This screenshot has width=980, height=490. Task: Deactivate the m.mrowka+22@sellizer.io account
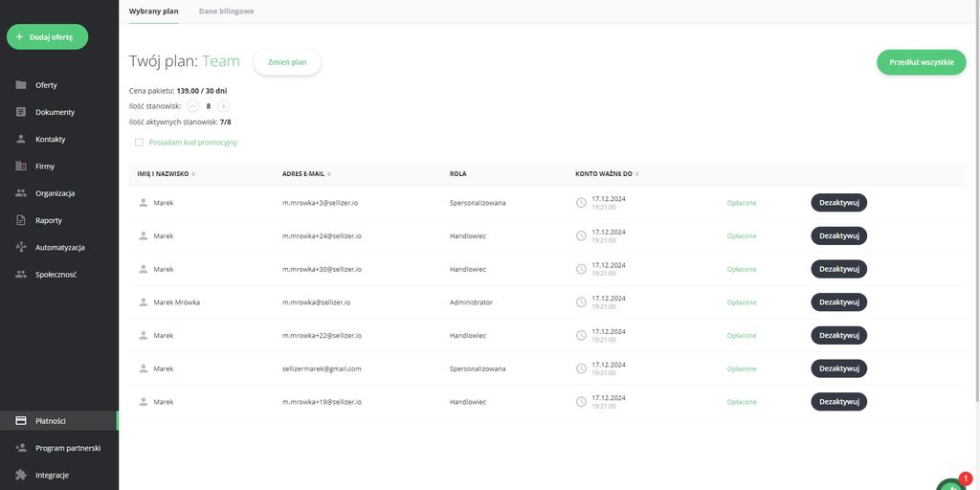tap(838, 336)
